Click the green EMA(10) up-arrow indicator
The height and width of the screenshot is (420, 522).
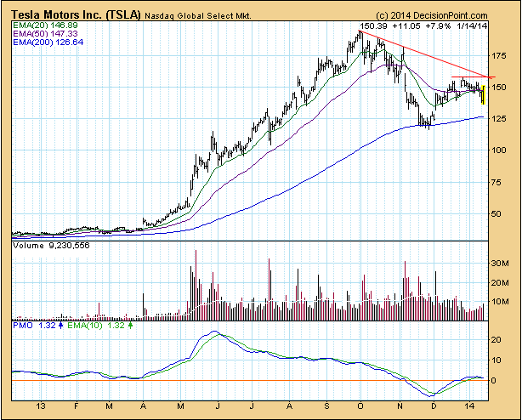[129, 324]
